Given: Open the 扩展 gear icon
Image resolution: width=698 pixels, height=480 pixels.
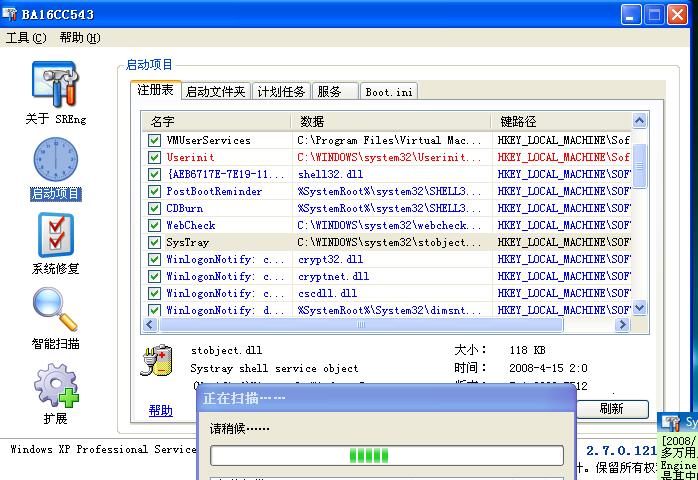Looking at the screenshot, I should tap(56, 385).
